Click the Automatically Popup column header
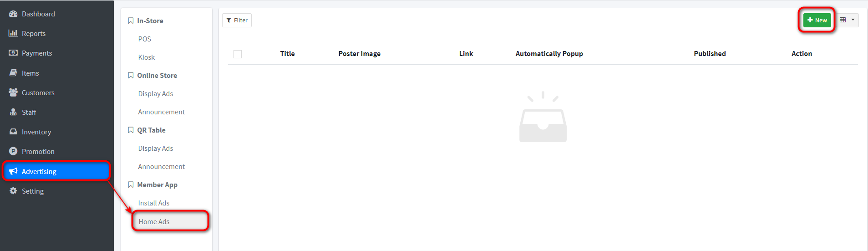Viewport: 868px width, 251px height. (x=549, y=54)
